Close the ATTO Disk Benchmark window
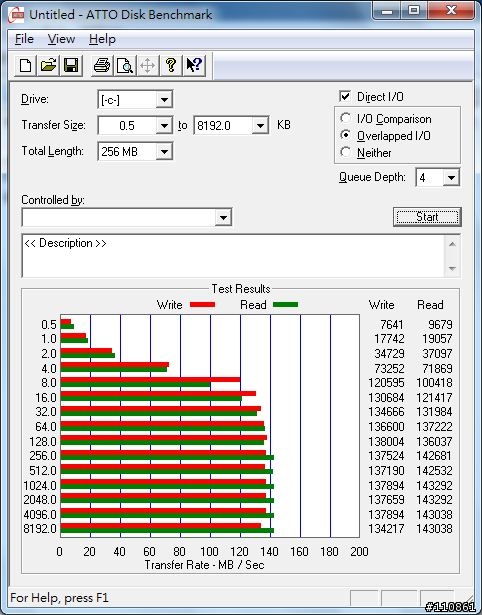The height and width of the screenshot is (615, 482). tap(451, 11)
